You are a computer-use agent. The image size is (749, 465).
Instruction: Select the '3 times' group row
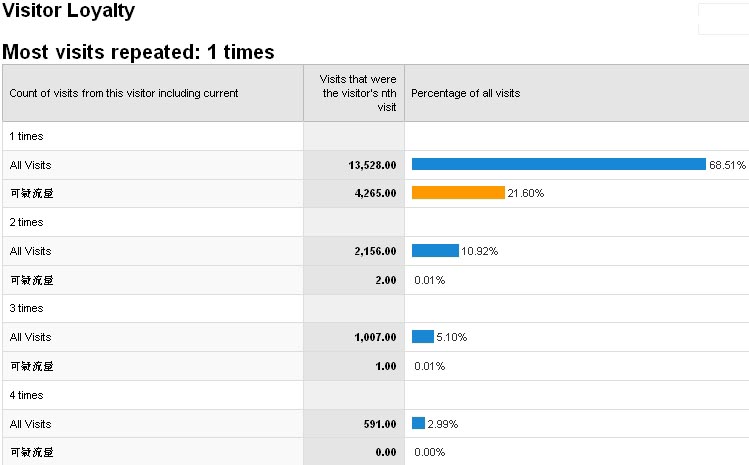[27, 308]
